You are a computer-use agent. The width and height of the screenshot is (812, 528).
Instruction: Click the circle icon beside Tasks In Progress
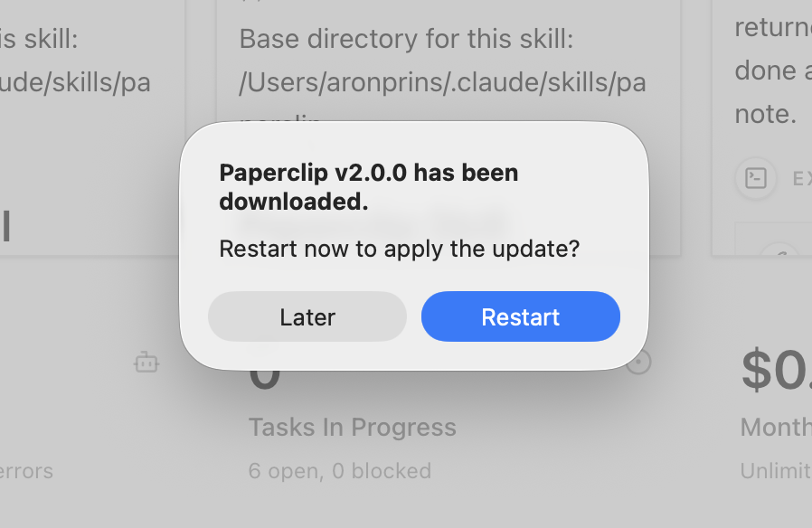pos(639,363)
